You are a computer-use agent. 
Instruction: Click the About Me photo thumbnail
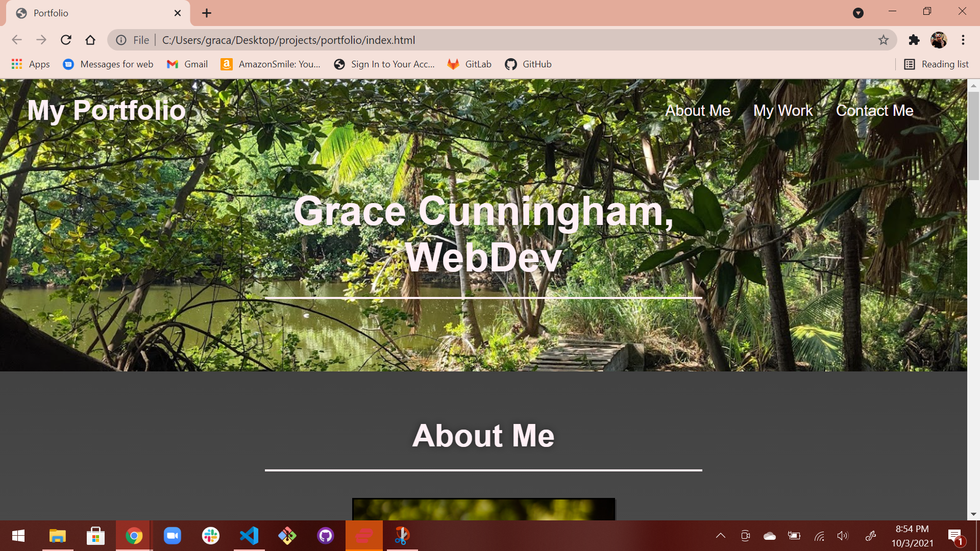(483, 509)
